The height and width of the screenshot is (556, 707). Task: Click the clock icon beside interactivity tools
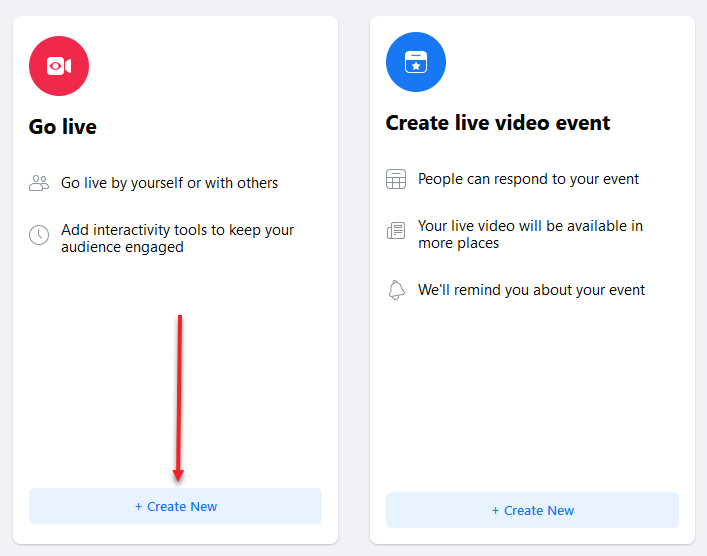39,235
